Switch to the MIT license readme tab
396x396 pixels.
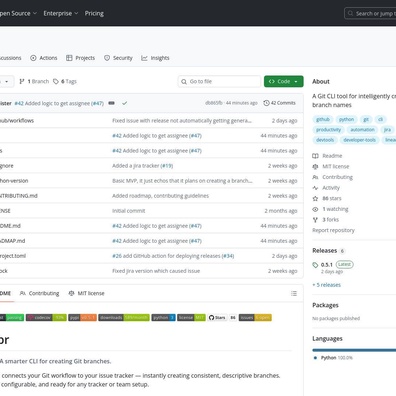[86, 293]
